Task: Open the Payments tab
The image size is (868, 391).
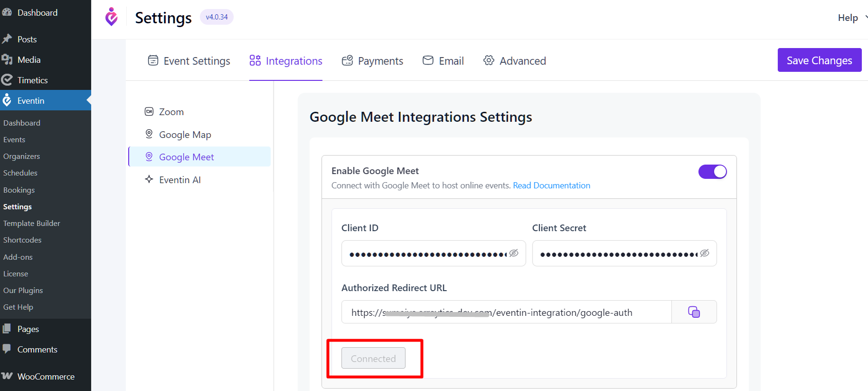Action: (372, 60)
